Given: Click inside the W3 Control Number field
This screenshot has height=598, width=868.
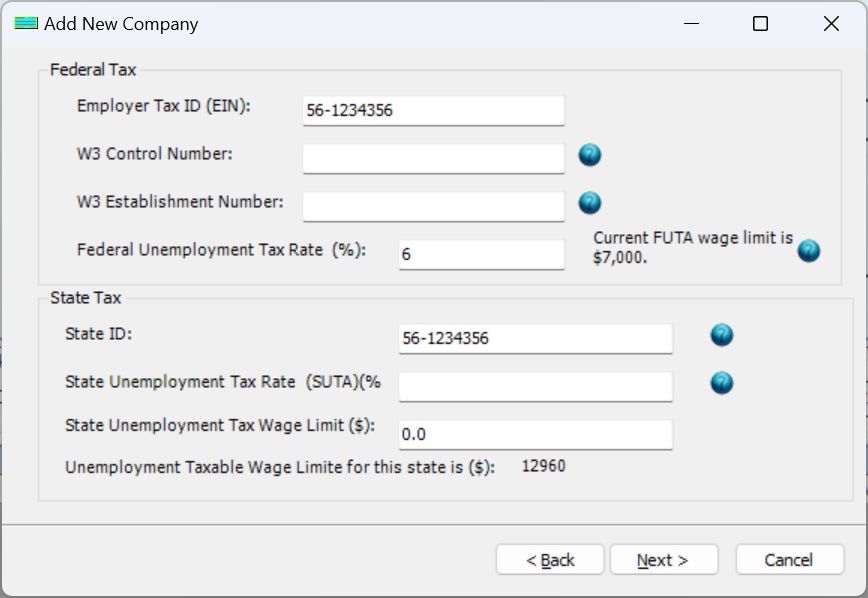Looking at the screenshot, I should tap(433, 157).
